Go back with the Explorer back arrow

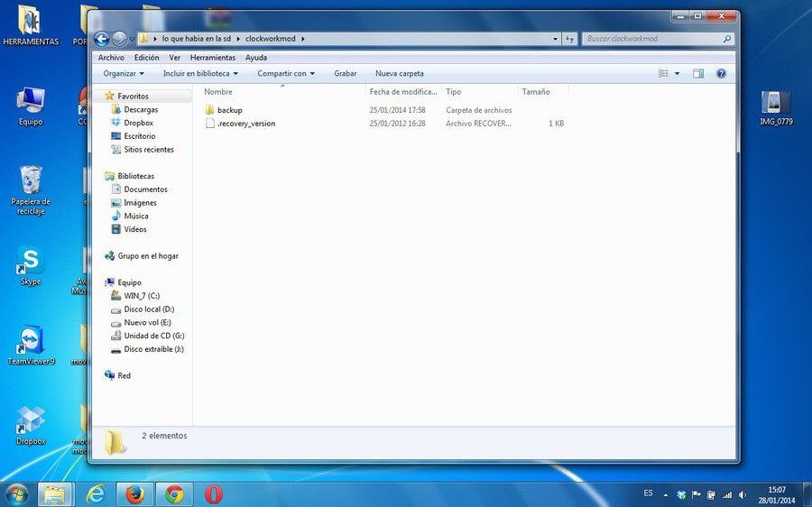(x=101, y=39)
